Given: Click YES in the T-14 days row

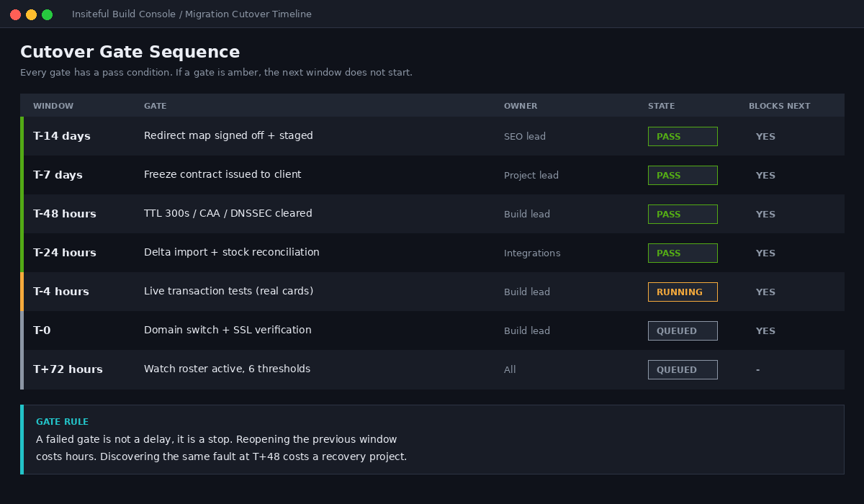Looking at the screenshot, I should click(765, 137).
